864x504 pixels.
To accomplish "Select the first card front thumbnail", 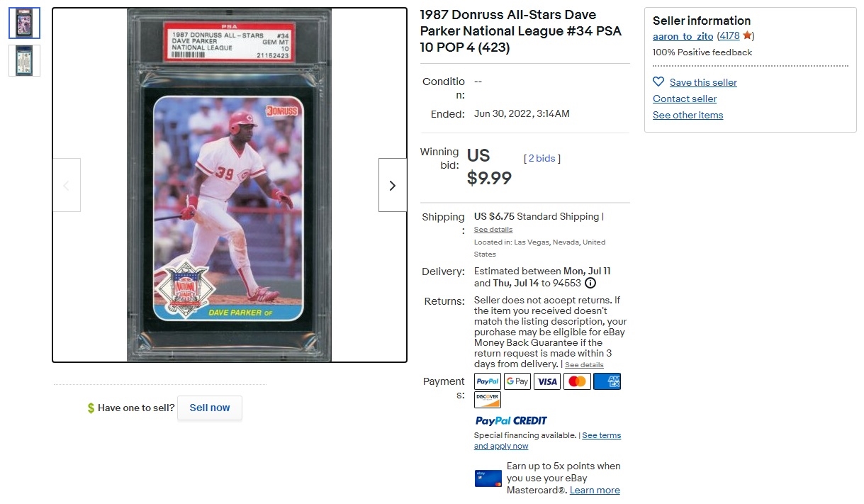I will point(25,23).
